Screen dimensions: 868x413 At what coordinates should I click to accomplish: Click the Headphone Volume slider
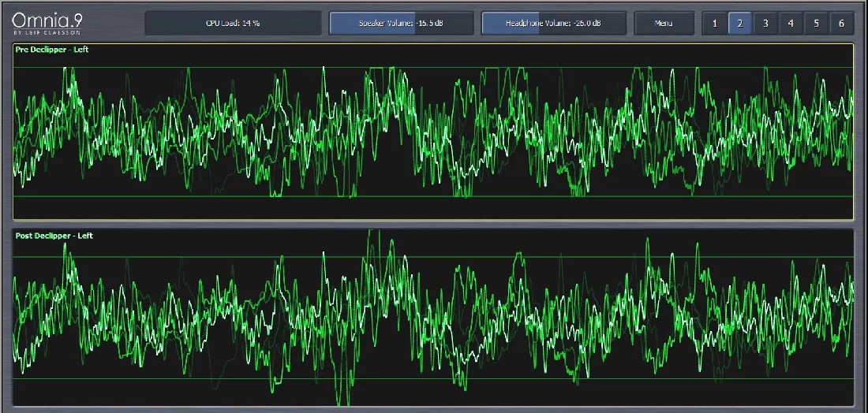coord(553,23)
